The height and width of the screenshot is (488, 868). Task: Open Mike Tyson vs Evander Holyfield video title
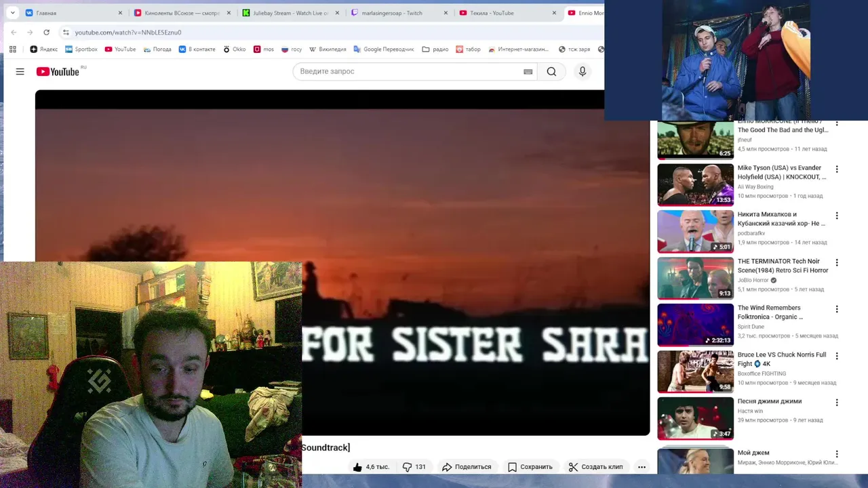coord(782,172)
